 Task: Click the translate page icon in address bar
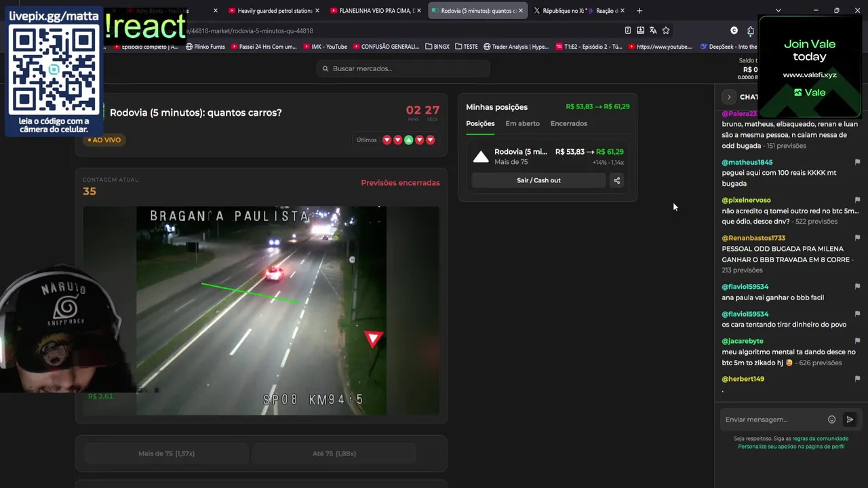click(653, 30)
